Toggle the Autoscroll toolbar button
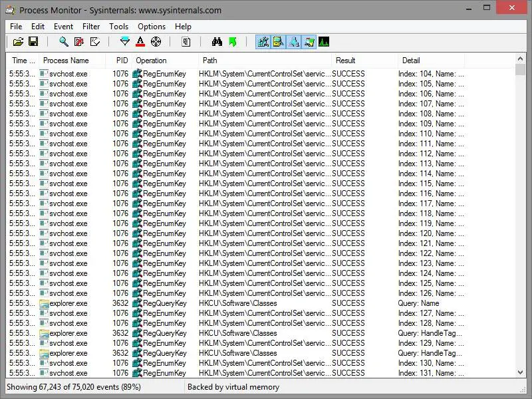This screenshot has width=532, height=399. tap(79, 42)
